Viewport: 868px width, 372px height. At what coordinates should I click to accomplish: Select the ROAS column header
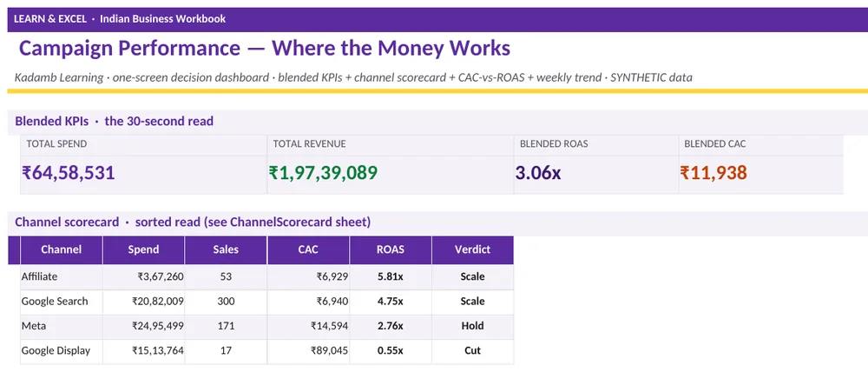391,250
